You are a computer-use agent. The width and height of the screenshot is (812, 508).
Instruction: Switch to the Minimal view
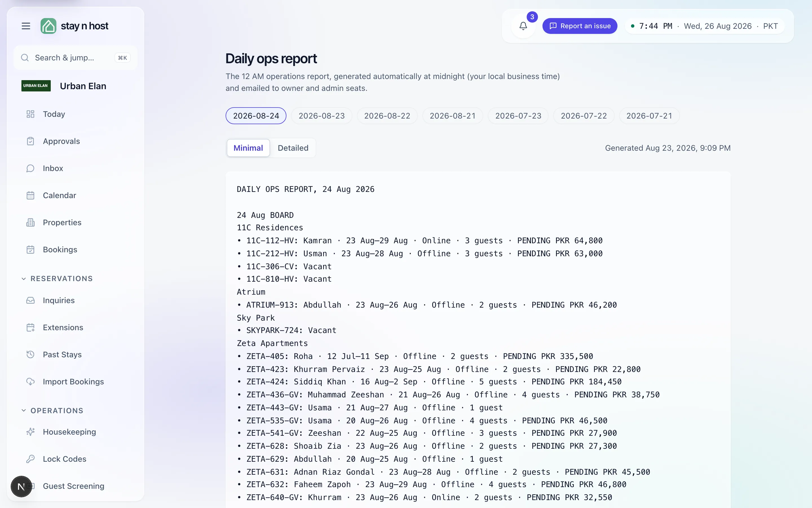click(248, 148)
